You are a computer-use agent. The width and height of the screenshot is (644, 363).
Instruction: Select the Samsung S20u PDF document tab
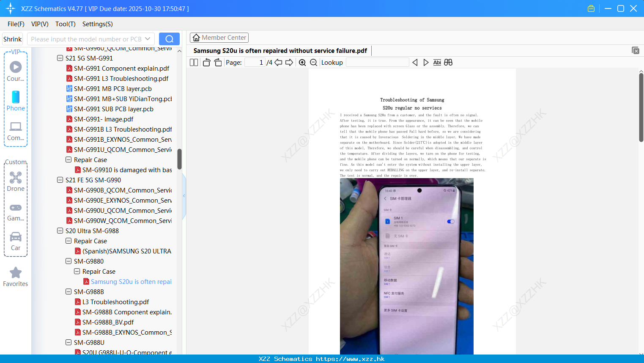[280, 50]
